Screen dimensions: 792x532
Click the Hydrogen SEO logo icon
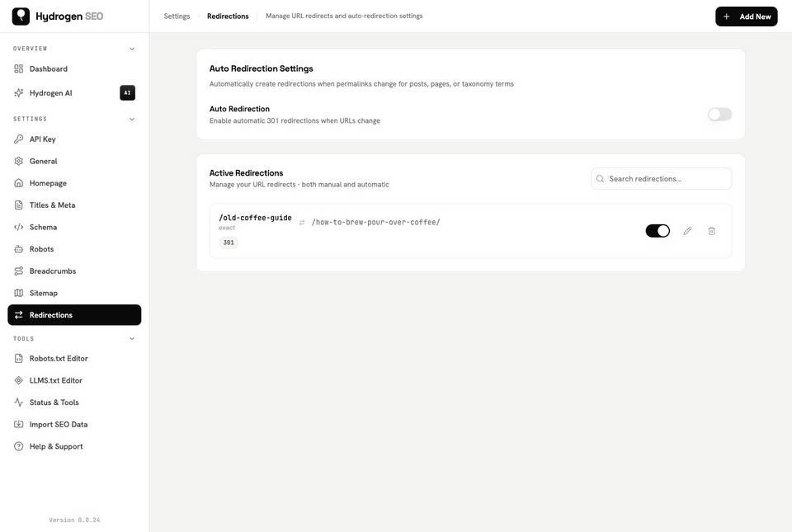coord(21,16)
